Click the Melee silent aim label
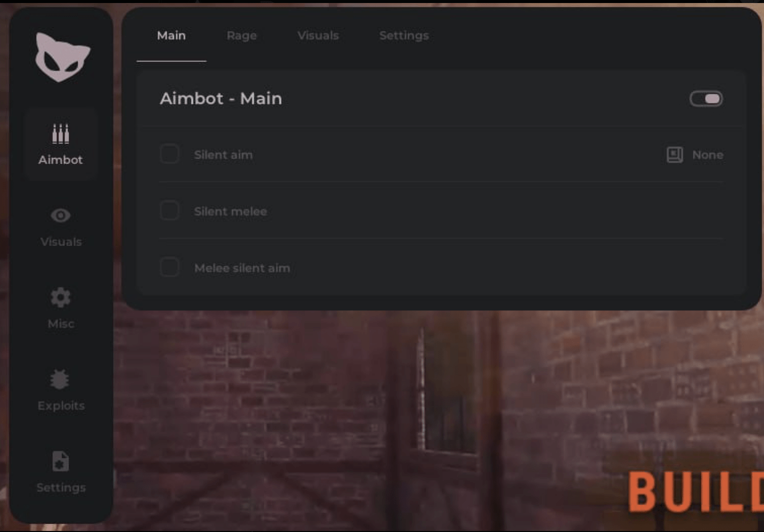Viewport: 764px width, 532px height. (242, 268)
